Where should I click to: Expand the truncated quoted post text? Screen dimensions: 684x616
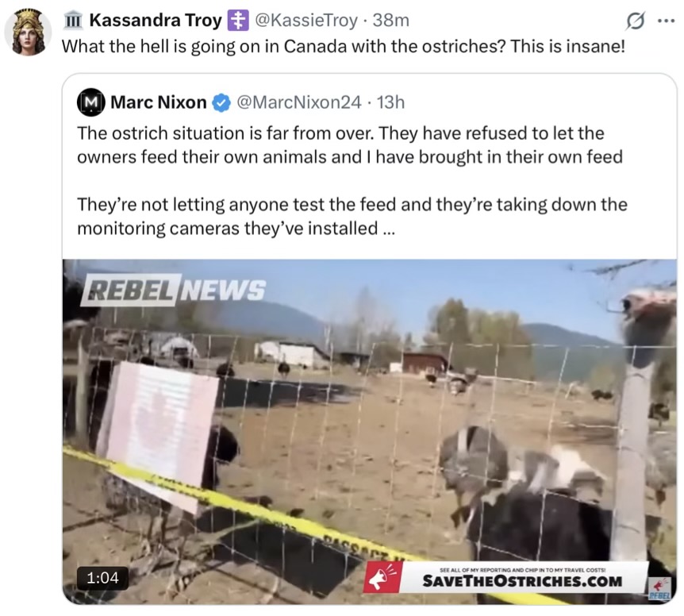[388, 229]
